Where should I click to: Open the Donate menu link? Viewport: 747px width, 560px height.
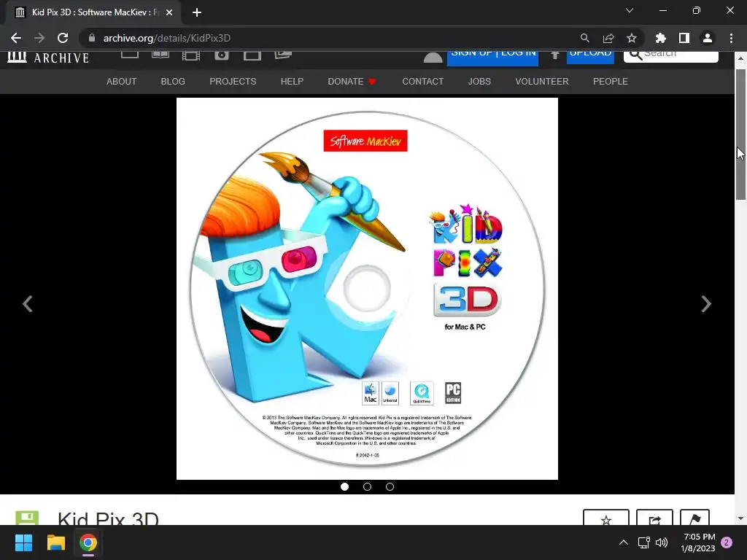click(352, 82)
